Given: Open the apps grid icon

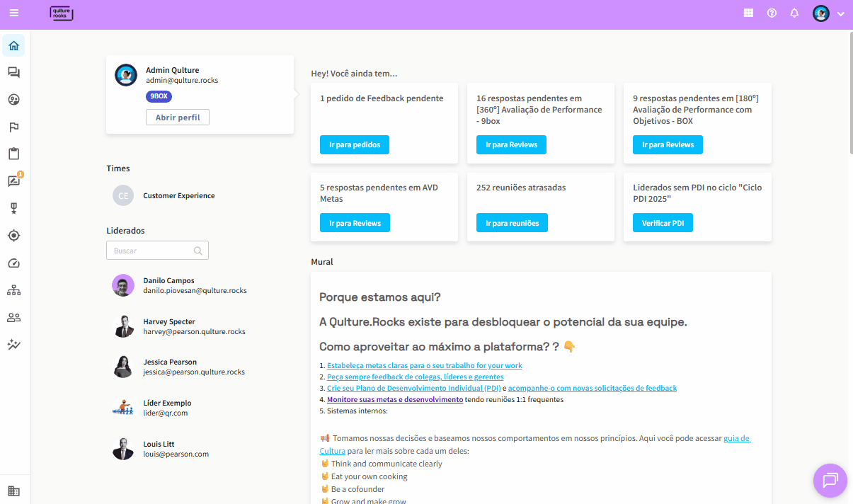Looking at the screenshot, I should pyautogui.click(x=748, y=13).
